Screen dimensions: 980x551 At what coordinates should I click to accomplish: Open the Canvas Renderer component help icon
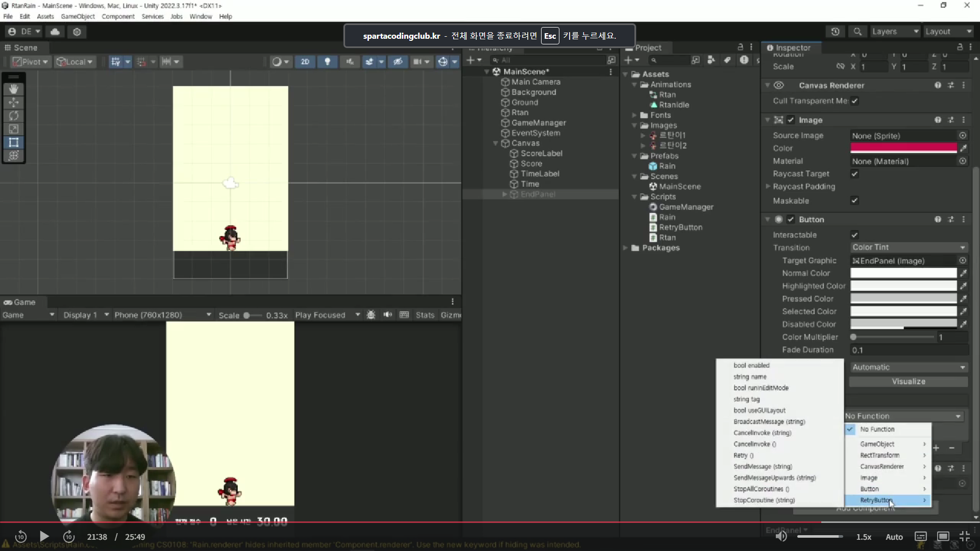point(938,85)
